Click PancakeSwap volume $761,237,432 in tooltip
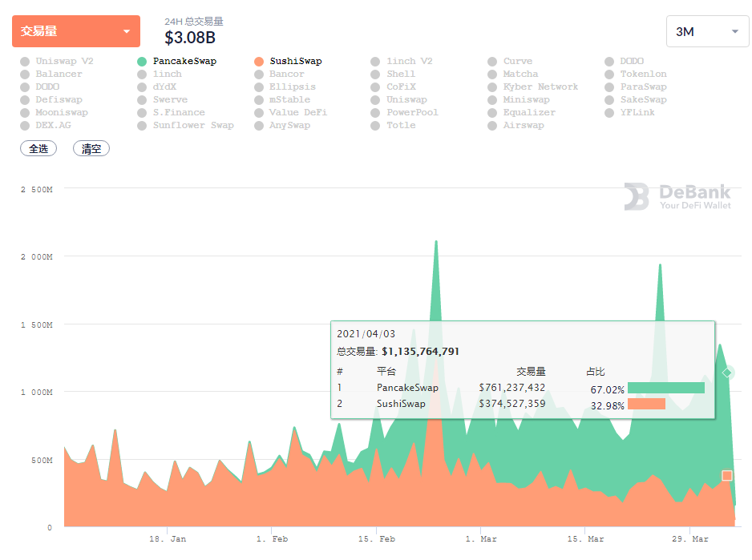The width and height of the screenshot is (752, 560). [x=512, y=388]
